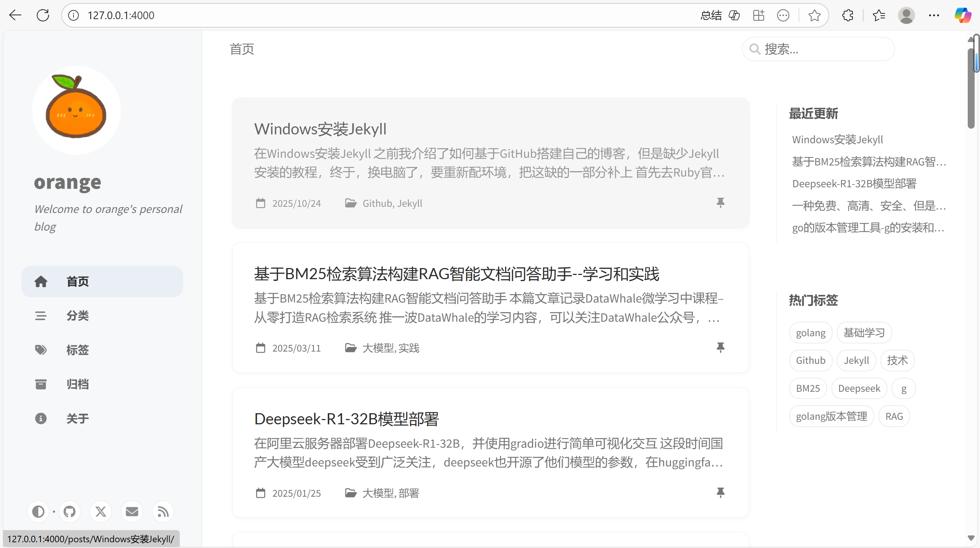Select the 技术 tag
Screen dimensions: 980x548
click(x=897, y=360)
